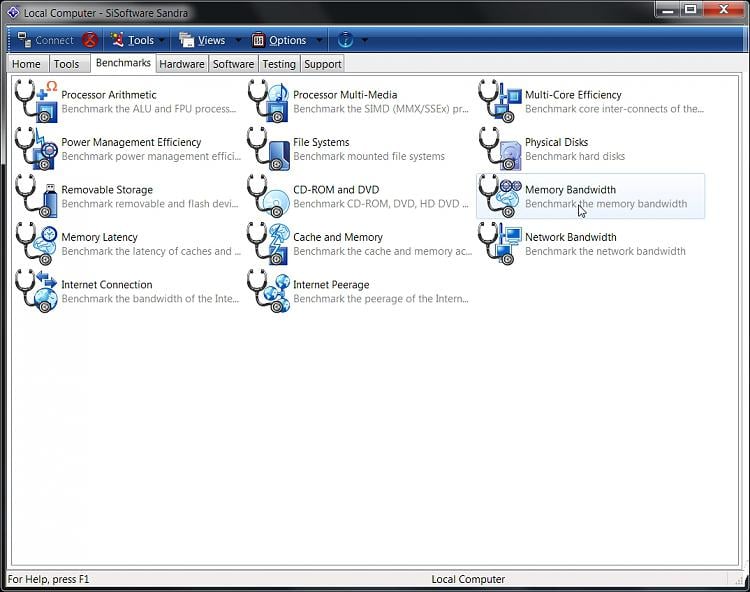Screen dimensions: 750x592
Task: Click the Options toolbar icon
Action: (x=258, y=40)
